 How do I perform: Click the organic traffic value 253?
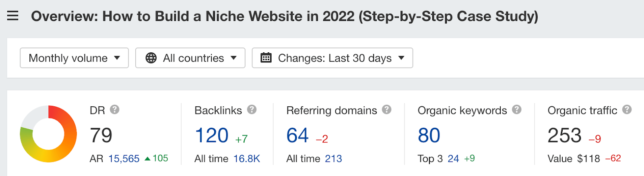click(x=565, y=135)
